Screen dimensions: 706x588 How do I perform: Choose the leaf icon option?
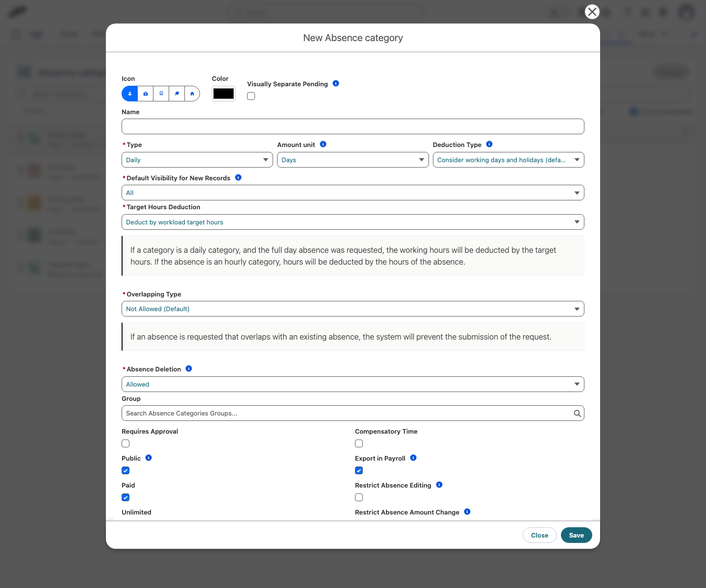tap(177, 94)
